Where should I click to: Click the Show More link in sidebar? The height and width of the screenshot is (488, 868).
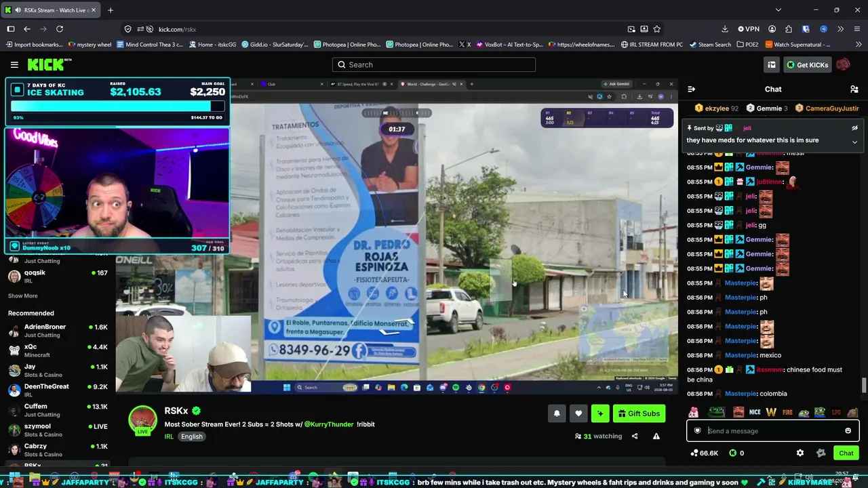tap(23, 296)
